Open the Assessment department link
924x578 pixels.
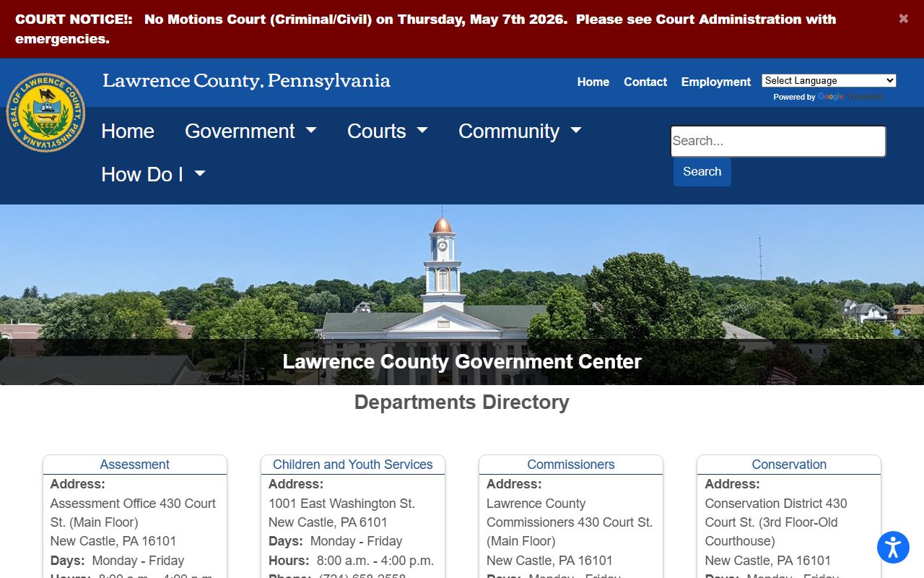(135, 465)
